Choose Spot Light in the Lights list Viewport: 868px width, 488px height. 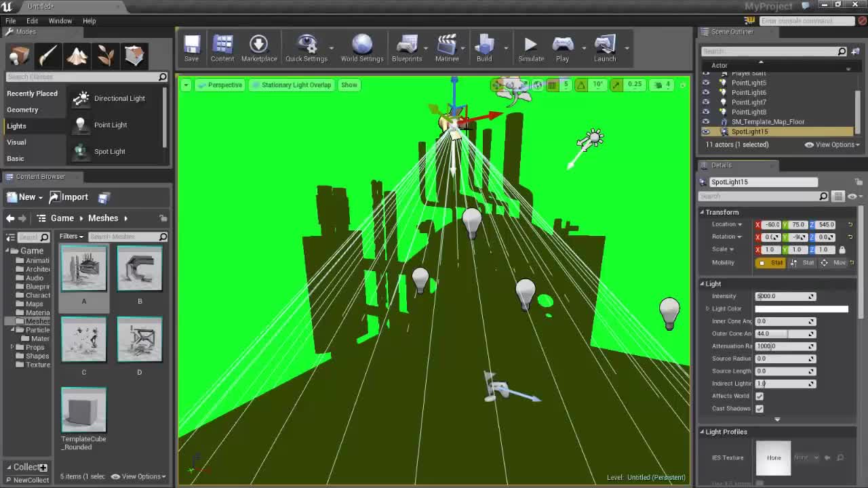click(x=115, y=151)
